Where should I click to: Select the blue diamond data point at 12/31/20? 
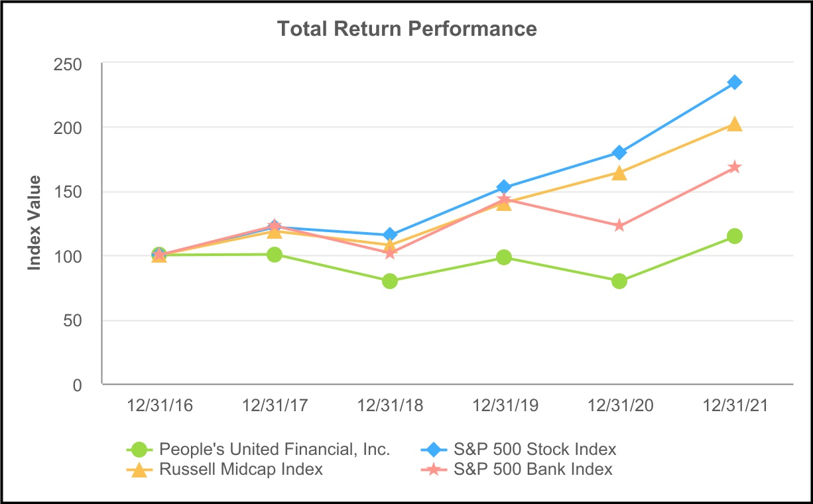(619, 153)
